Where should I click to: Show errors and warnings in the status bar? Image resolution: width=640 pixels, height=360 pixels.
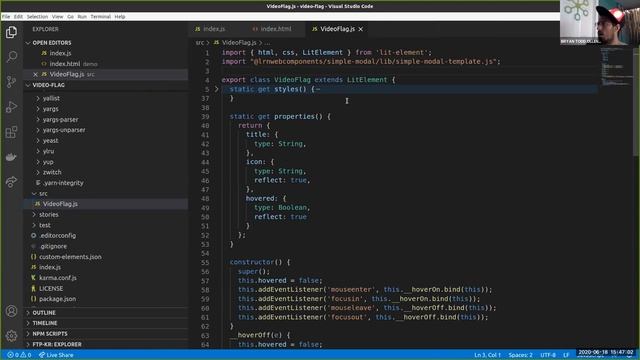(x=19, y=355)
